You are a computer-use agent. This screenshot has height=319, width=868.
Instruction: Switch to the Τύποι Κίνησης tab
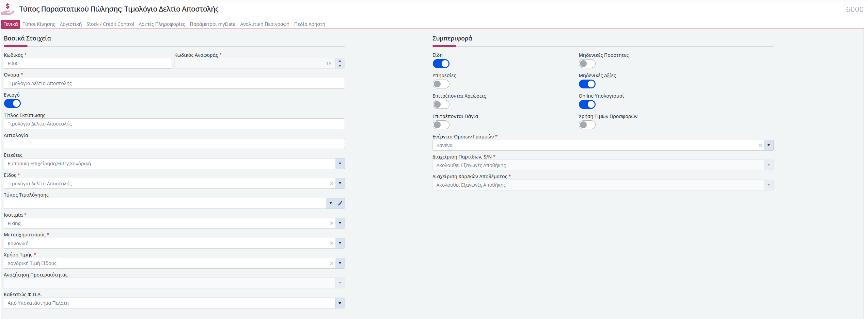coord(39,24)
